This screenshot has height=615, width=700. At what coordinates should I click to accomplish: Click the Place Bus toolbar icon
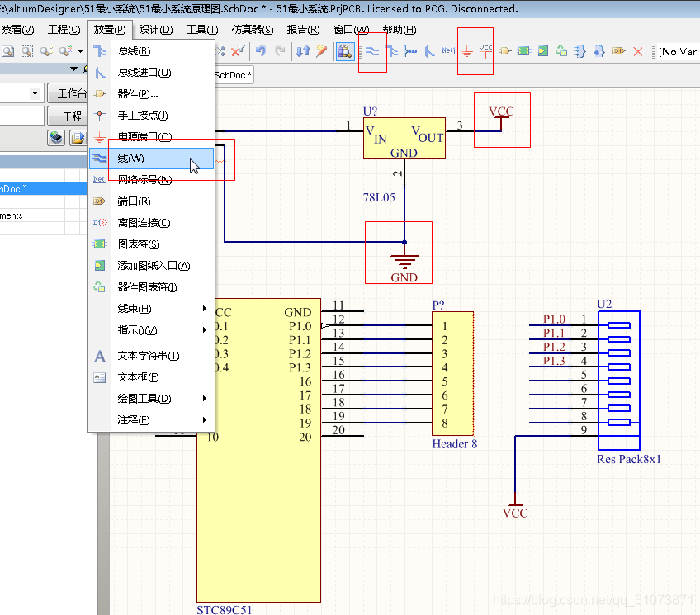[x=392, y=51]
